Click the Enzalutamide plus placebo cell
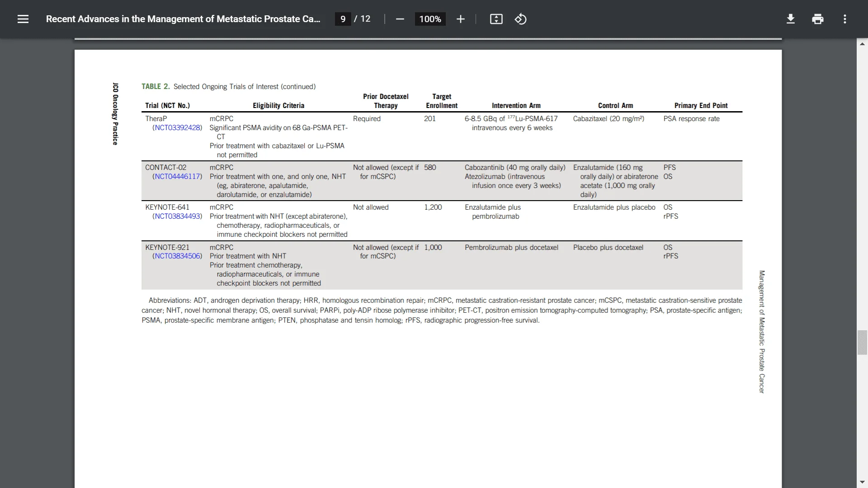This screenshot has height=488, width=868. click(614, 207)
